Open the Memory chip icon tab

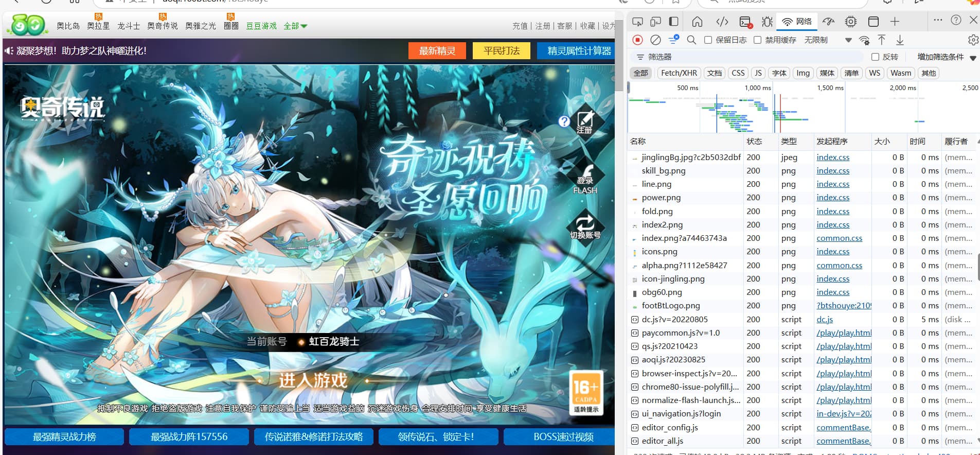pos(851,22)
